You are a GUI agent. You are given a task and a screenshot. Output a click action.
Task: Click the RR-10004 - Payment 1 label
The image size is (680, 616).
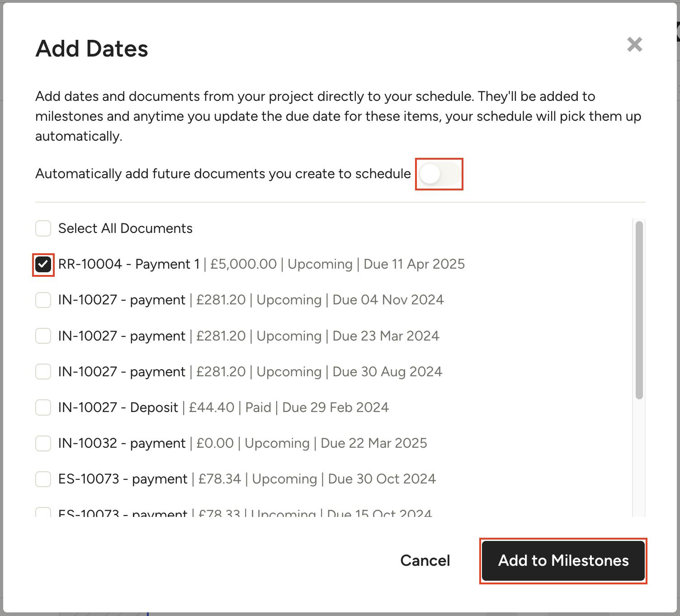point(129,264)
